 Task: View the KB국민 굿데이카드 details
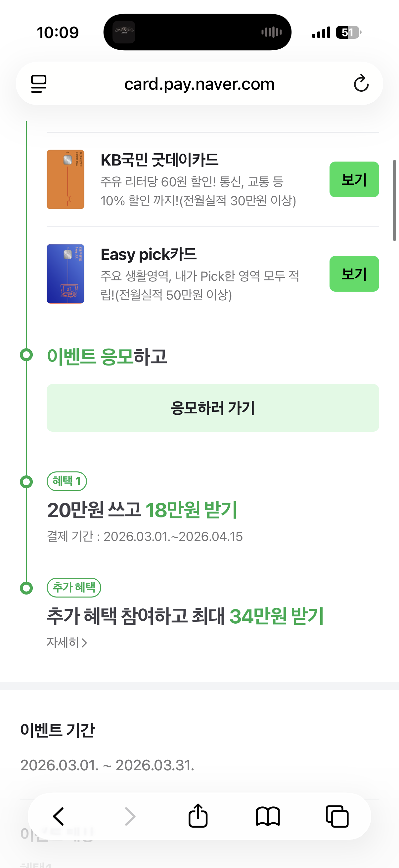[354, 179]
